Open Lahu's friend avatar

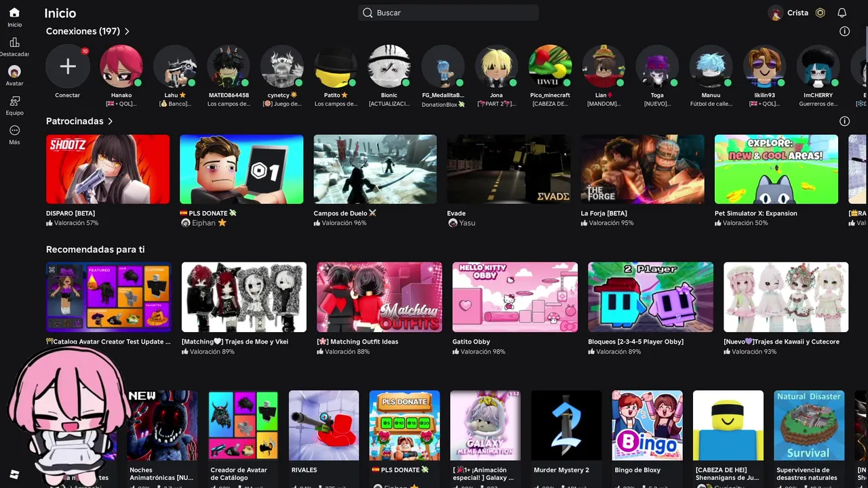pyautogui.click(x=175, y=66)
